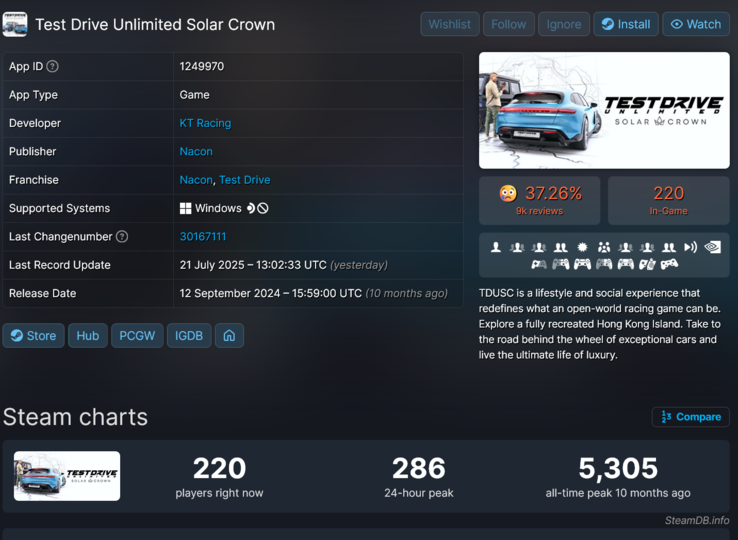Image resolution: width=738 pixels, height=540 pixels.
Task: Open the Compare charts button
Action: pyautogui.click(x=690, y=417)
